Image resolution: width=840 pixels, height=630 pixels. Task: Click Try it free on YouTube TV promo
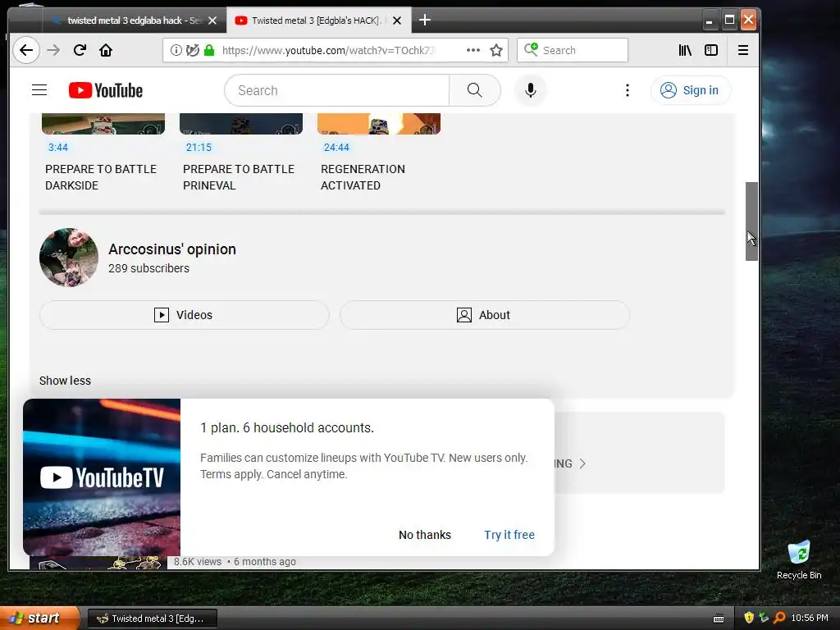pos(509,535)
